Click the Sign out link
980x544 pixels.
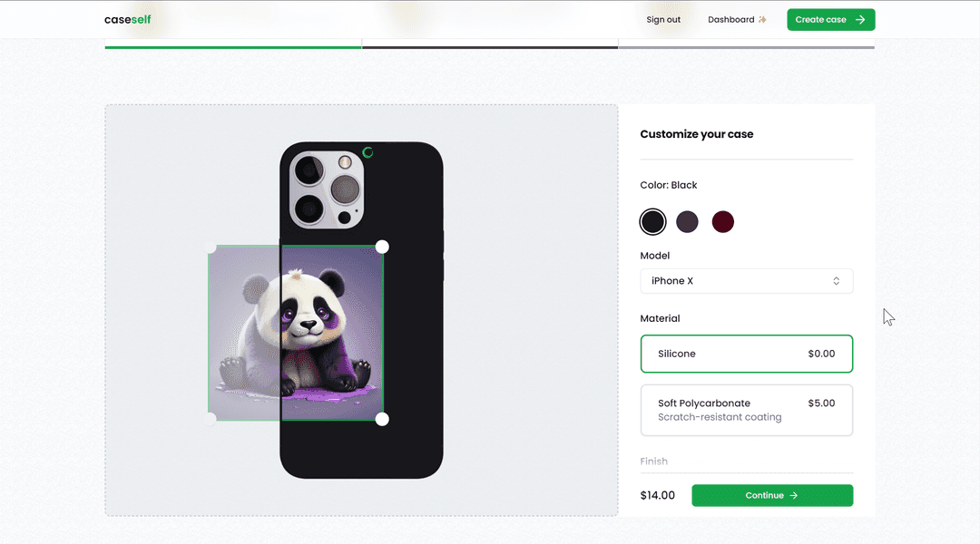coord(663,20)
